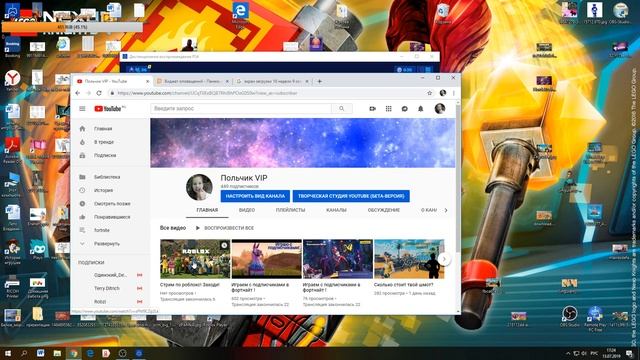The image size is (640, 360).
Task: Switch to the ВИДЕО channel tab
Action: coord(247,210)
